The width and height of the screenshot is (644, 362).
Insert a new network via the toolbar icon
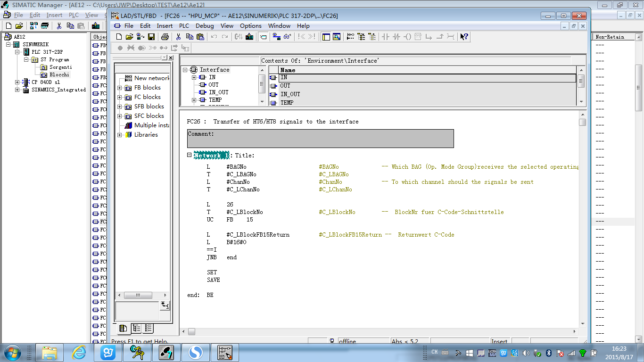coord(350,37)
